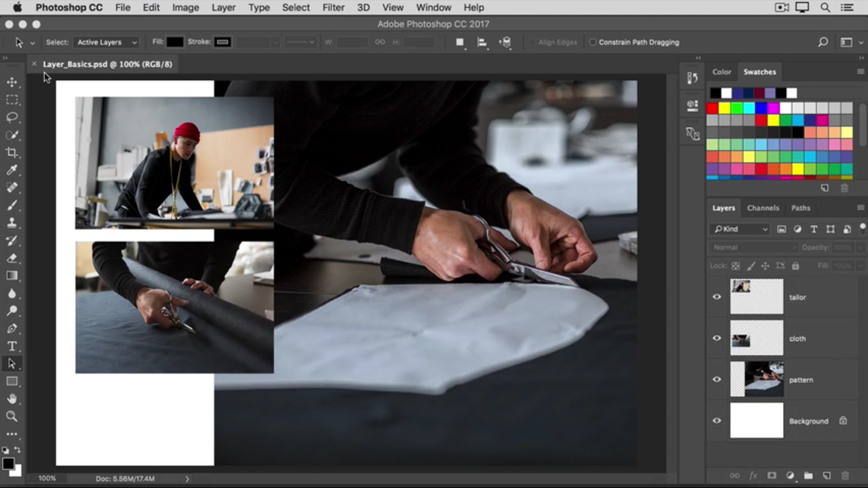Open the Active Layers select dropdown

pos(106,42)
